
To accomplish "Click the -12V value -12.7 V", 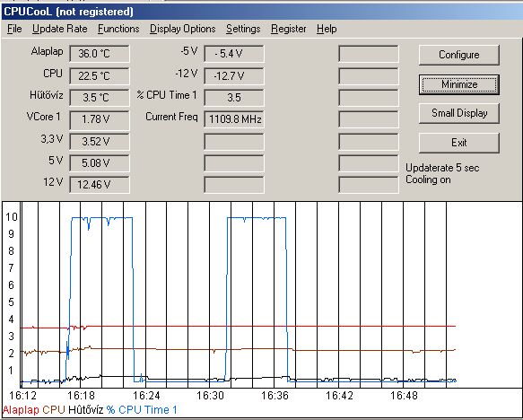I will (x=234, y=76).
